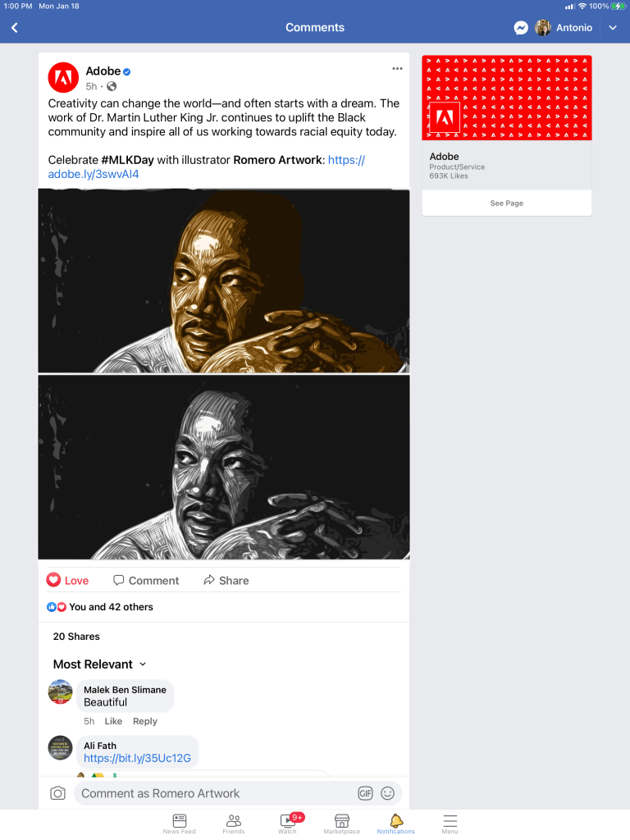Open the Menu tab in bottom bar

click(450, 824)
